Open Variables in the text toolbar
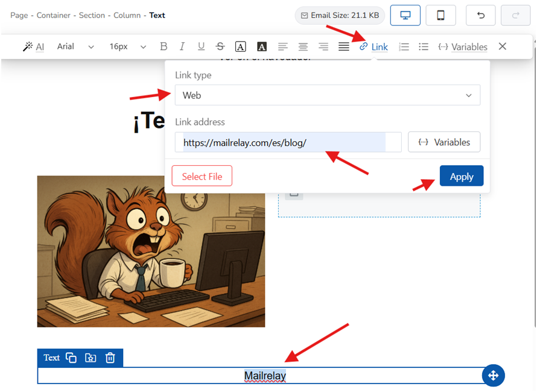Screen dimensions: 537x392 463,47
